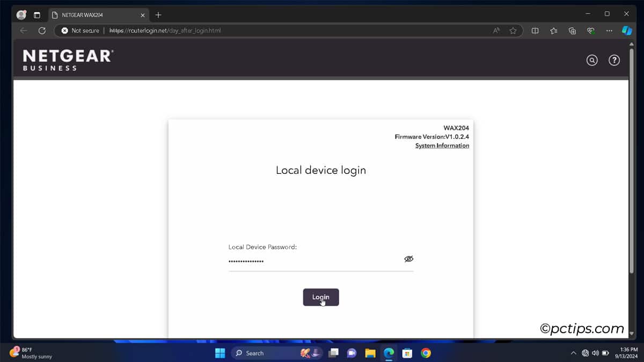
Task: Close the NETGEAR WAX204 tab
Action: tap(143, 15)
